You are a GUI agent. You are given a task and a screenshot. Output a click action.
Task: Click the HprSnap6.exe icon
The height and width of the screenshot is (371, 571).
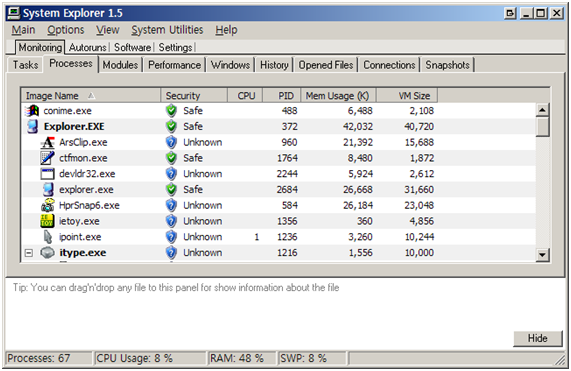(48, 205)
